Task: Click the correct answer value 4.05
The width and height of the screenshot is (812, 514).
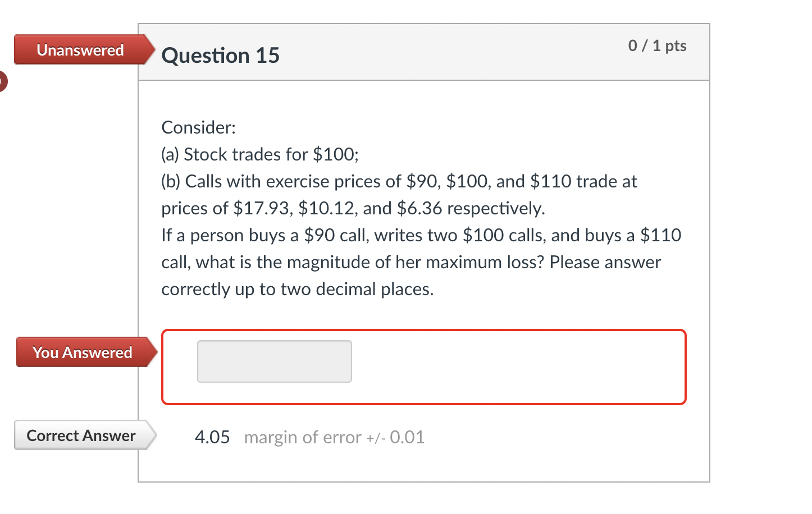Action: [x=212, y=437]
